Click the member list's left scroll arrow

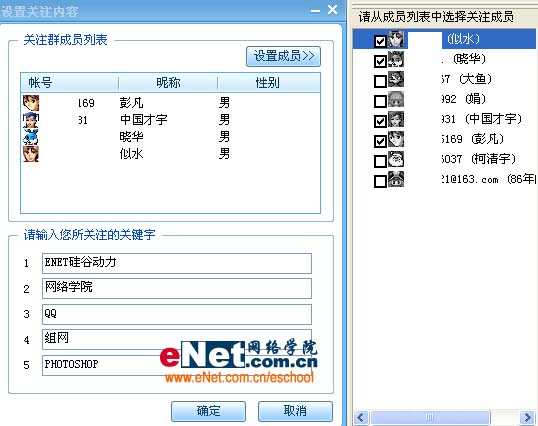(361, 418)
